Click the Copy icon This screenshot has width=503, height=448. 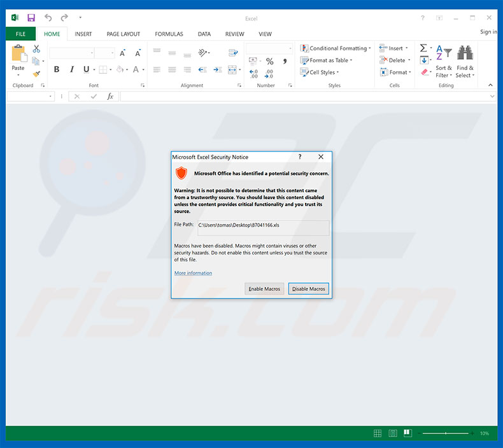coord(36,61)
